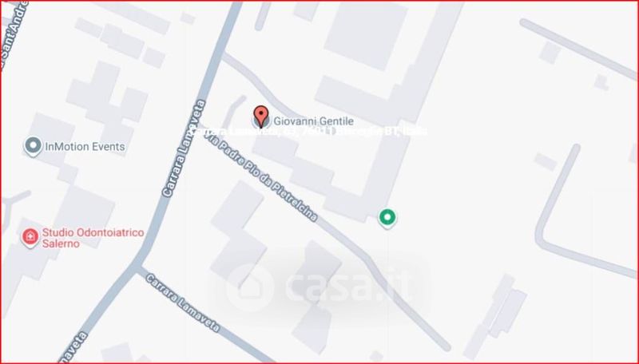Select the green circular map marker

(x=387, y=217)
